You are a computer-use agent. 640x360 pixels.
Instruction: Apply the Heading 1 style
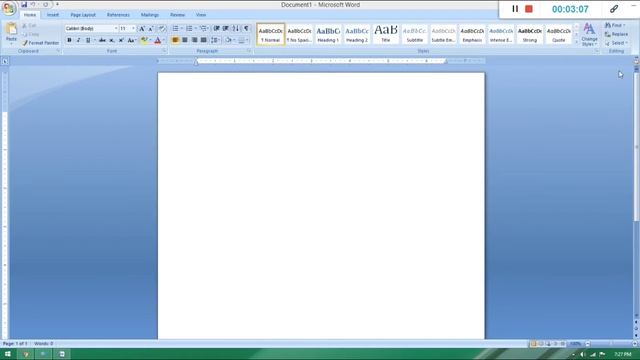[x=328, y=34]
